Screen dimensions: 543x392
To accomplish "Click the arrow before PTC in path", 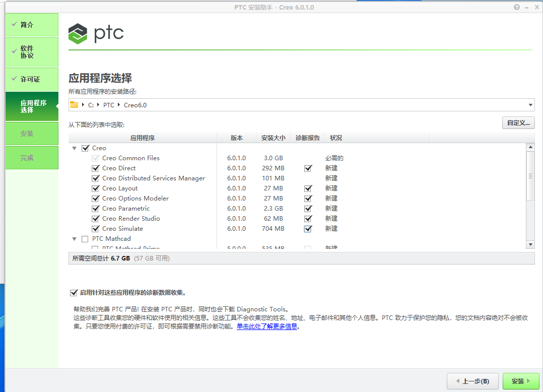I will point(98,105).
